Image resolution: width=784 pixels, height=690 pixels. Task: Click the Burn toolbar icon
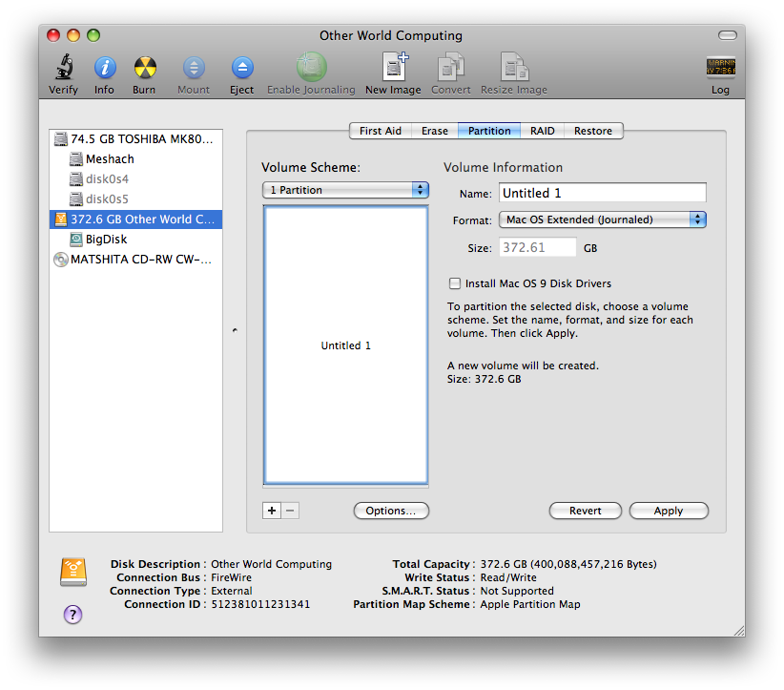(x=145, y=68)
